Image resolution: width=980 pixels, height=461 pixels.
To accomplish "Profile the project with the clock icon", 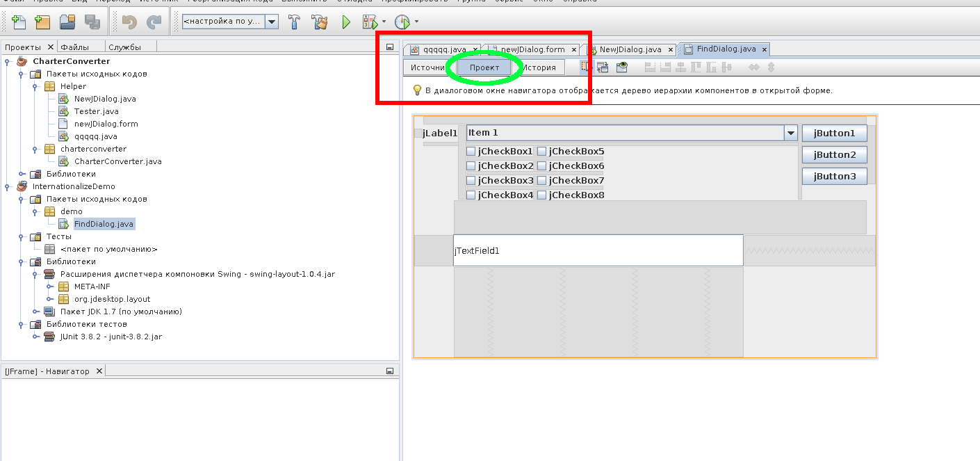I will 402,22.
